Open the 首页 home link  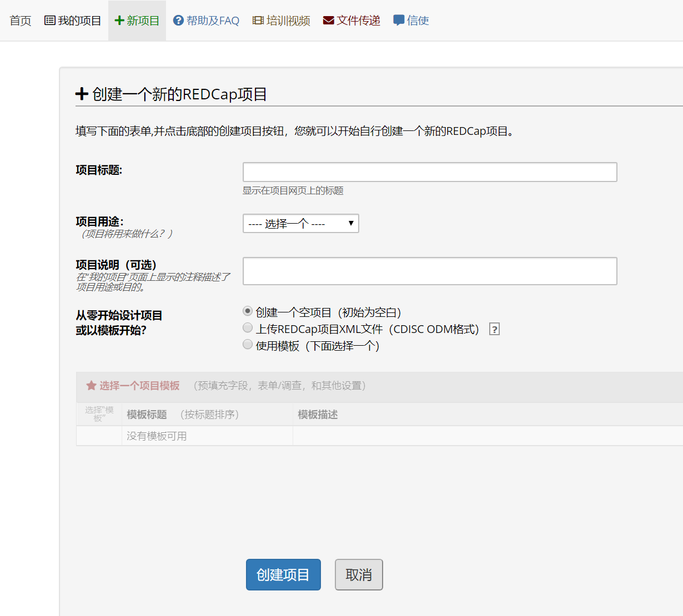click(21, 21)
